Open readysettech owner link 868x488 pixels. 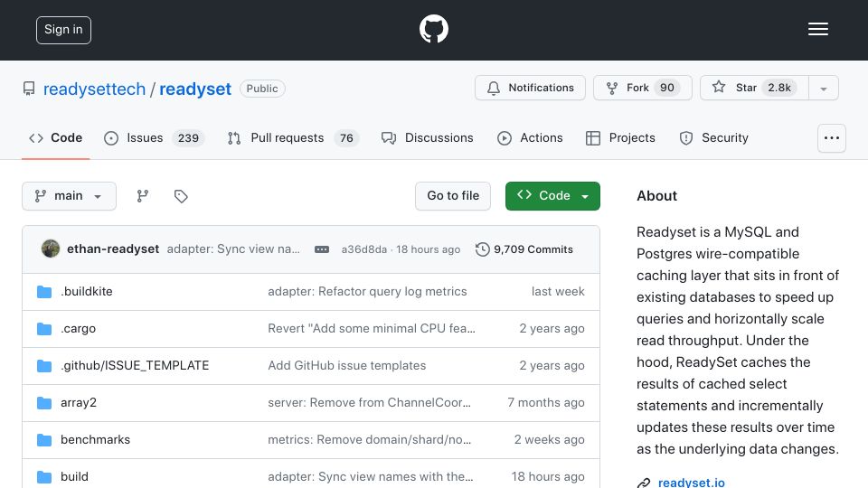[x=94, y=89]
